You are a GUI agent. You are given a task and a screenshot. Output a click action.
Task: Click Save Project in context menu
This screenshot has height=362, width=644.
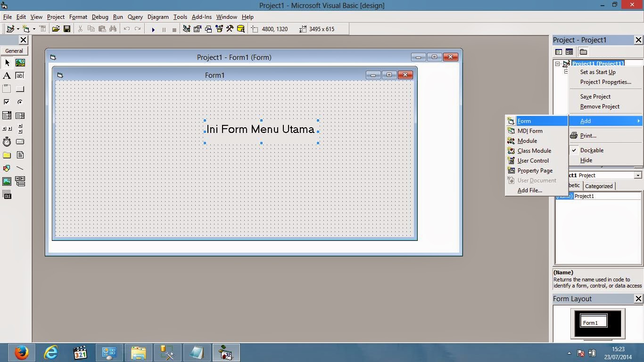coord(606,97)
